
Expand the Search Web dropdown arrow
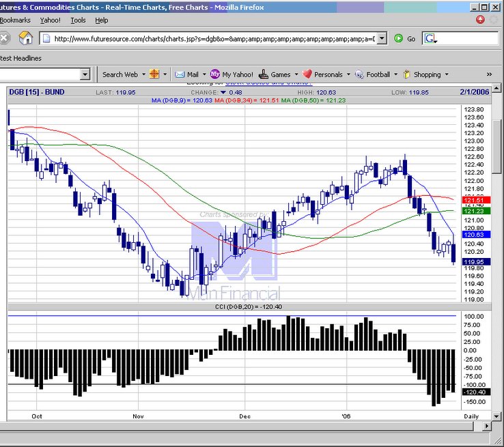(x=143, y=74)
